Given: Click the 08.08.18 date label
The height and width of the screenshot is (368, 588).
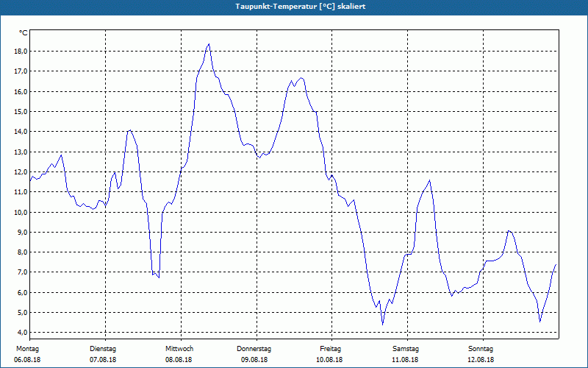Looking at the screenshot, I should point(179,360).
